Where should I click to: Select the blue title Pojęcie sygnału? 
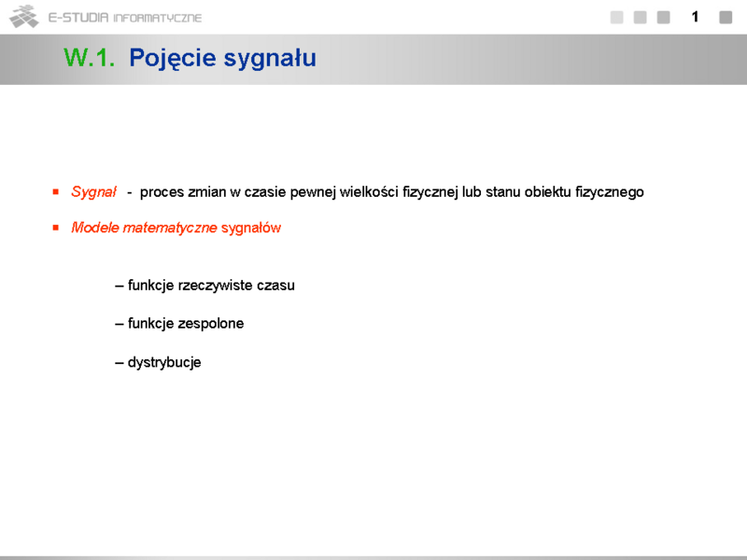coord(222,58)
